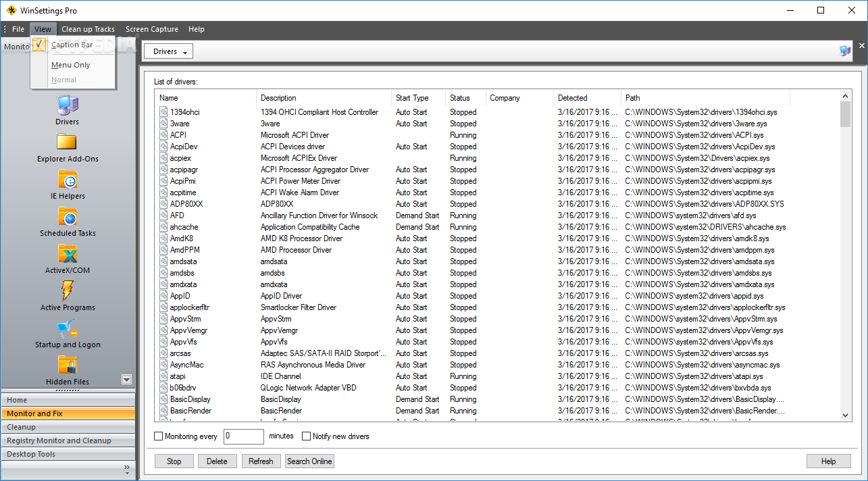Open the Desktop Tools section

point(68,454)
